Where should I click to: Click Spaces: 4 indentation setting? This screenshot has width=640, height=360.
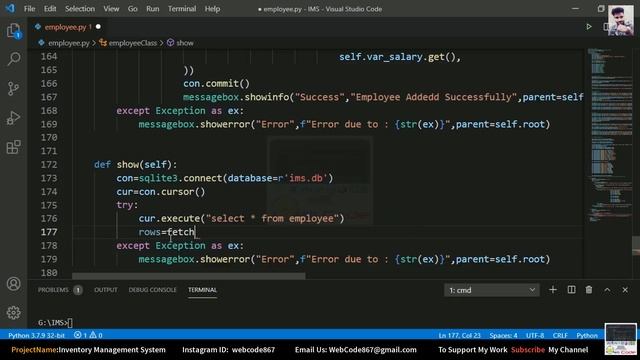(x=503, y=335)
